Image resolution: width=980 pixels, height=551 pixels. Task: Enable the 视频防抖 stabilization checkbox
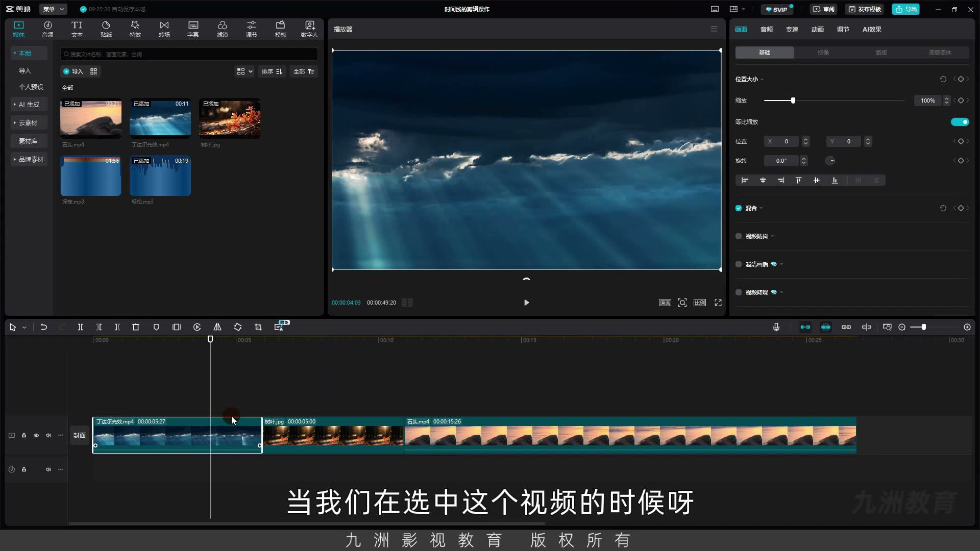click(739, 236)
